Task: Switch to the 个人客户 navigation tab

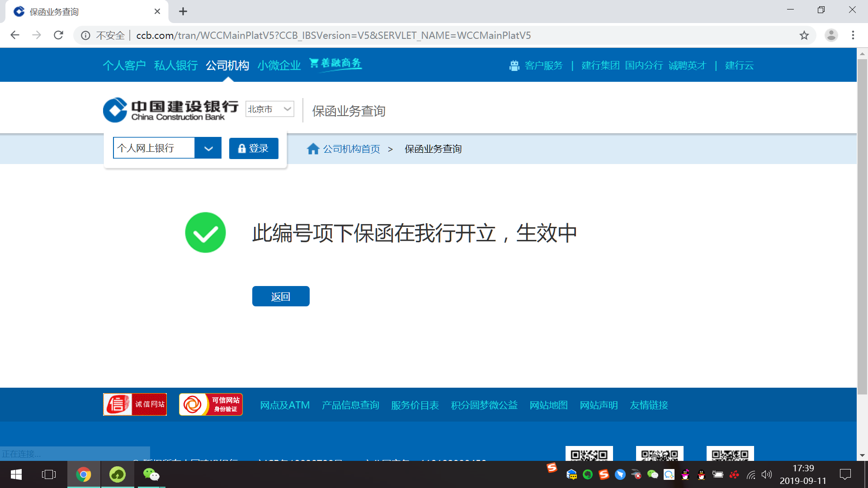Action: (x=124, y=66)
